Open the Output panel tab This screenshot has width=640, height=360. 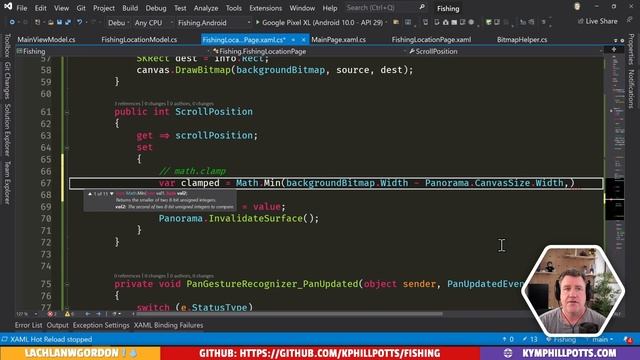pos(57,325)
